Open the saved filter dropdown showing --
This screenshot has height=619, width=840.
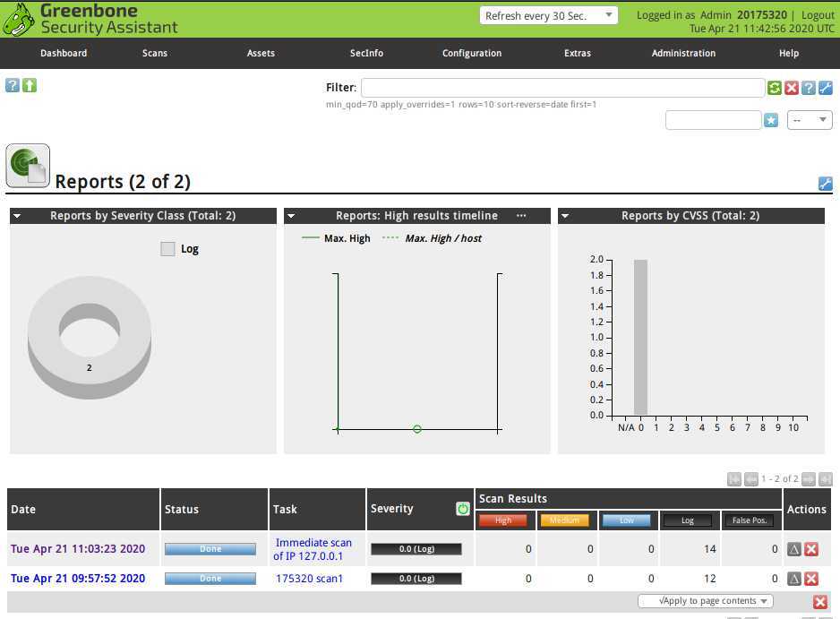[x=810, y=120]
